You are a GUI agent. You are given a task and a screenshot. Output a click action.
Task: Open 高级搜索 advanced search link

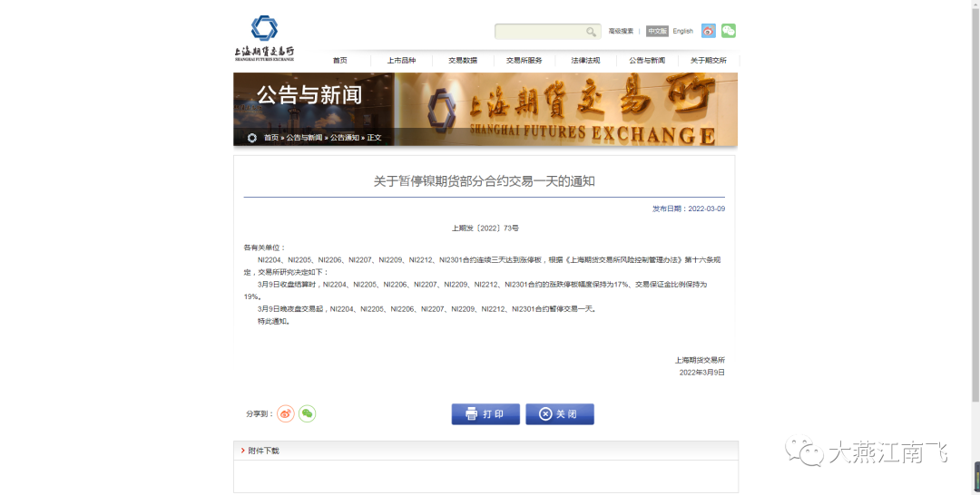(x=621, y=31)
